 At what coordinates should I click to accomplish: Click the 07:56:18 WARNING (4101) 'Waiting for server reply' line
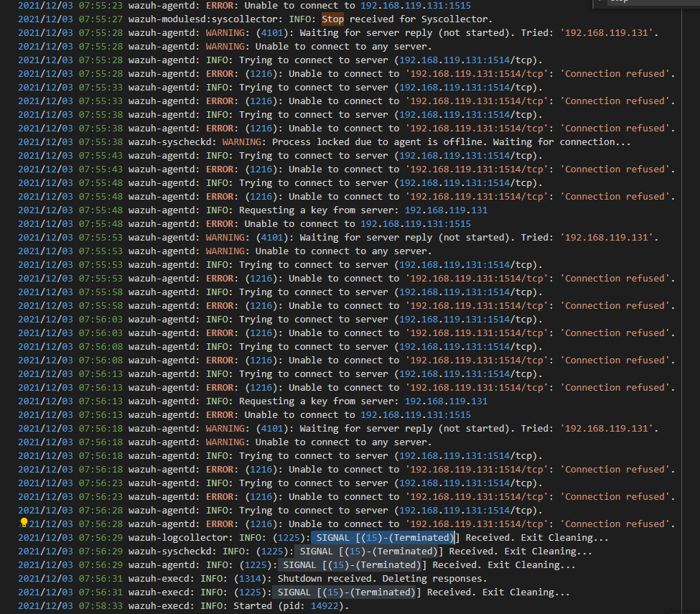pos(338,429)
